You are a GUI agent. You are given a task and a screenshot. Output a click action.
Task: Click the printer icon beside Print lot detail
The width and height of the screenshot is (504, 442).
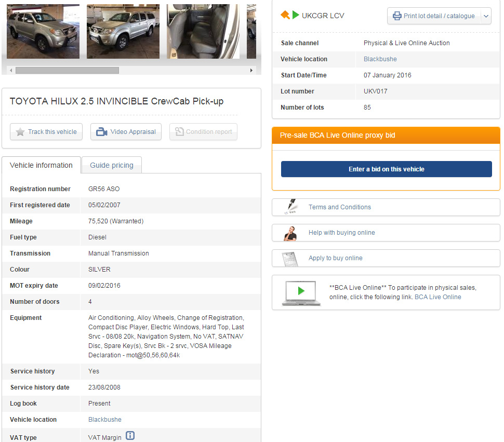point(397,16)
